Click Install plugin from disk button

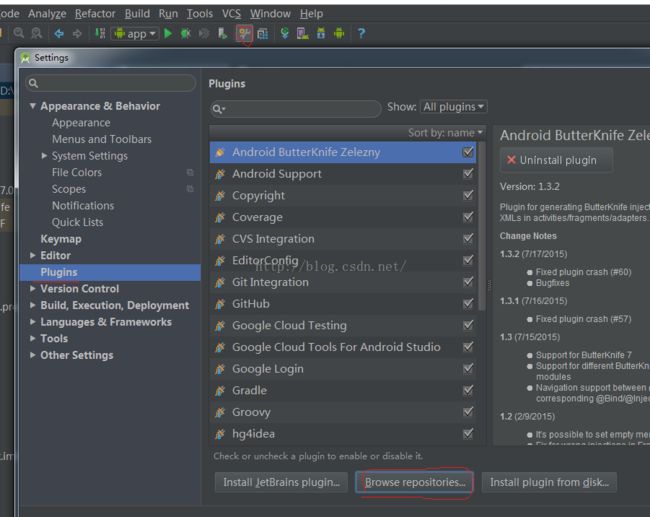[x=549, y=482]
